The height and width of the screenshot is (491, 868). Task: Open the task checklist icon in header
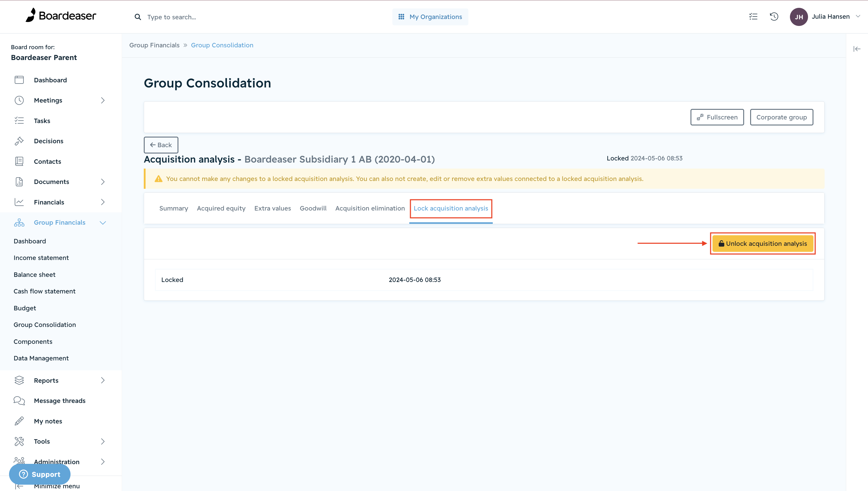tap(753, 17)
